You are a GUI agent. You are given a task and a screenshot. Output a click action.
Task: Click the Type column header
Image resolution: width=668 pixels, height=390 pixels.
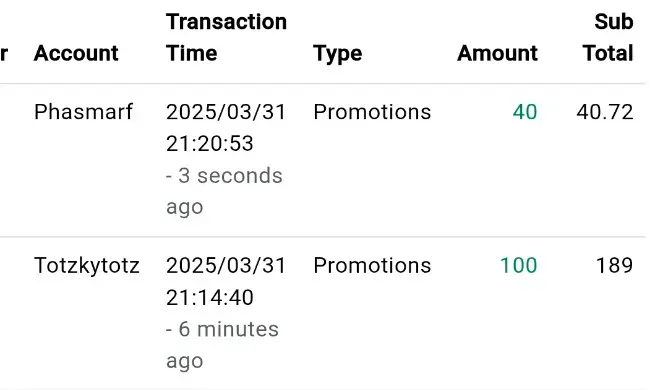coord(337,54)
